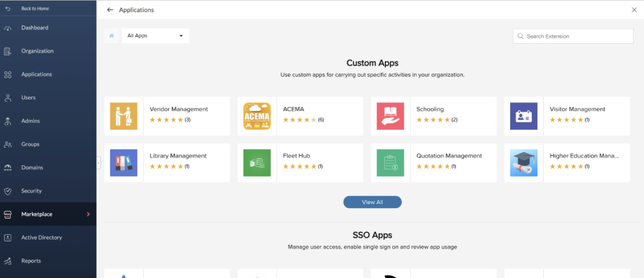Go to Dashboard in the sidebar

pyautogui.click(x=35, y=28)
